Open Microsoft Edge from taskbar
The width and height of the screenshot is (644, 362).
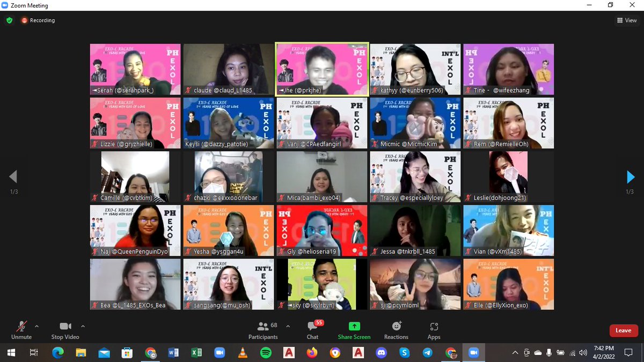pos(57,353)
